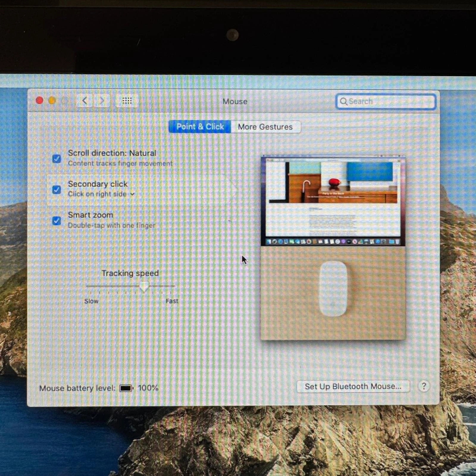This screenshot has height=476, width=476.
Task: Click Content tracks finger movement text
Action: 120,163
